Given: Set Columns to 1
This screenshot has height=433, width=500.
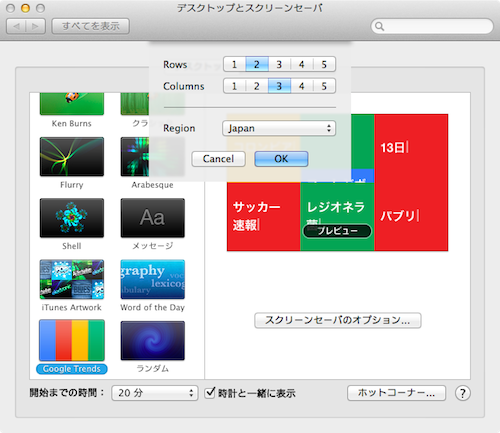Looking at the screenshot, I should (234, 86).
